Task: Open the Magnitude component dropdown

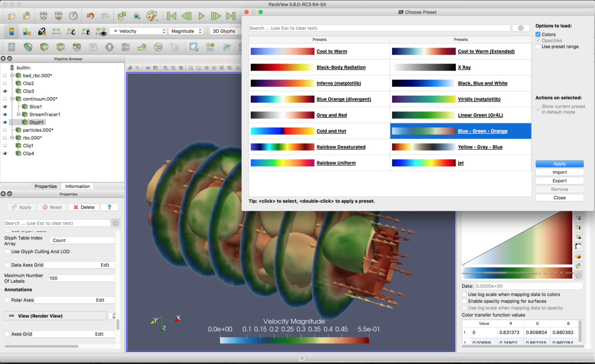Action: 186,31
